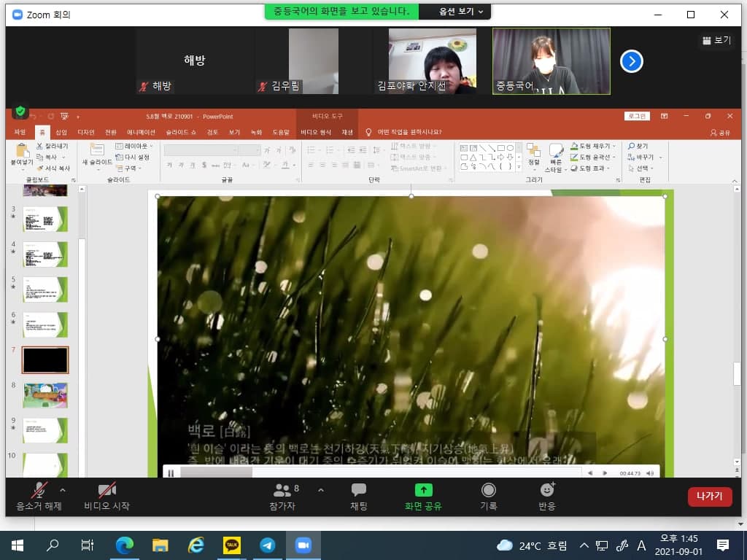Click 공유 share in PowerPoint ribbon

click(x=720, y=133)
